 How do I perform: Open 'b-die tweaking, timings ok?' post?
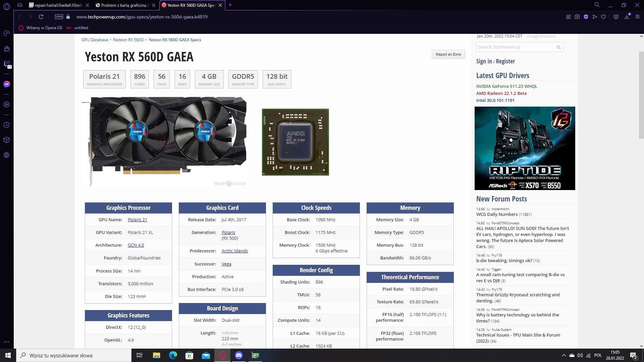coord(504,261)
